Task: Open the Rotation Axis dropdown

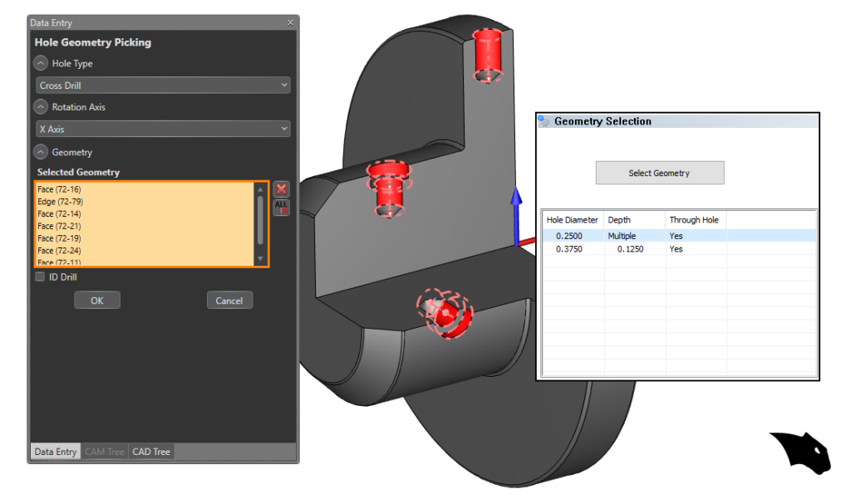Action: (163, 130)
